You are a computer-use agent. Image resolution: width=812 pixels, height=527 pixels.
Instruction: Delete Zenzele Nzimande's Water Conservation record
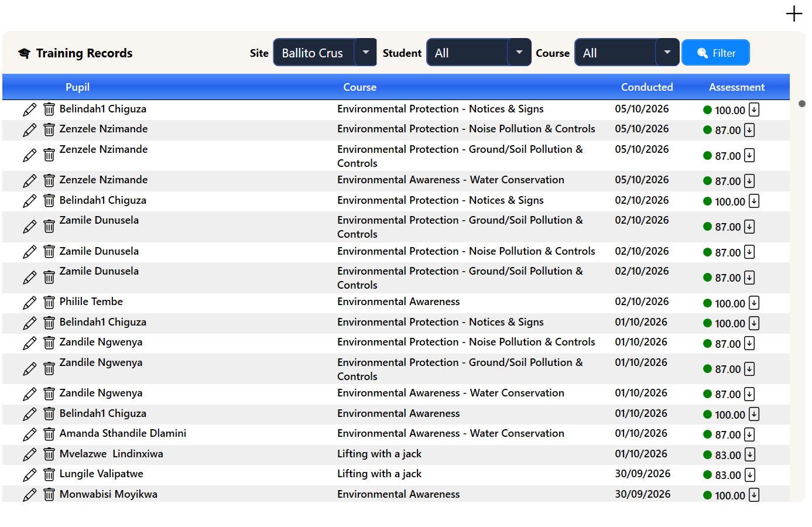[49, 181]
